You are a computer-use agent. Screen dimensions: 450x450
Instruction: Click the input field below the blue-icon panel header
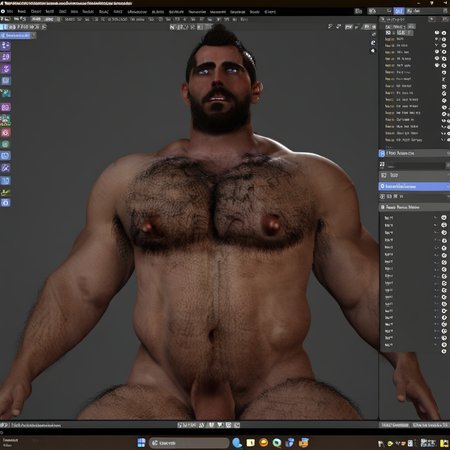coord(416,166)
